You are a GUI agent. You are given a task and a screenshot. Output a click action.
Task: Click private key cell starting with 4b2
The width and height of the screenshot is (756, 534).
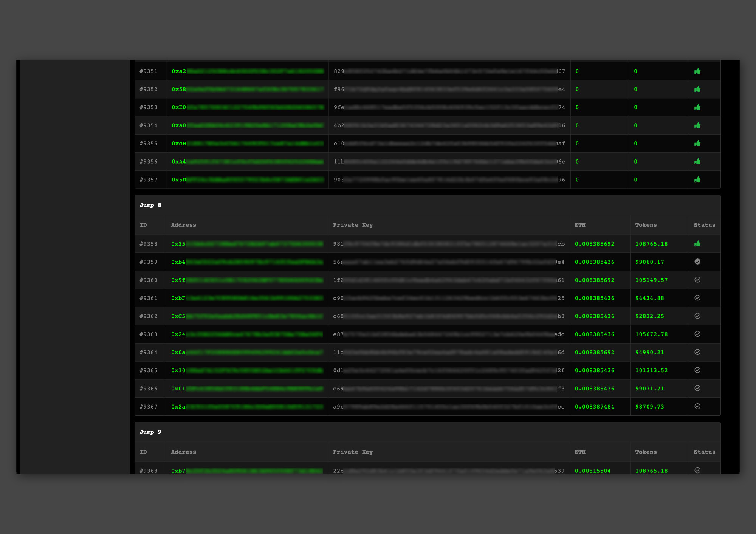click(x=449, y=125)
